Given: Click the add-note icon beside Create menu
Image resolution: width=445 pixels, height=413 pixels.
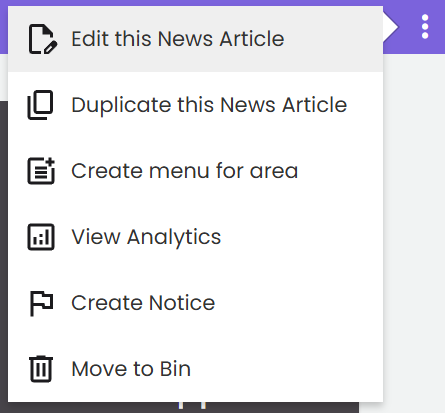Looking at the screenshot, I should pyautogui.click(x=41, y=171).
